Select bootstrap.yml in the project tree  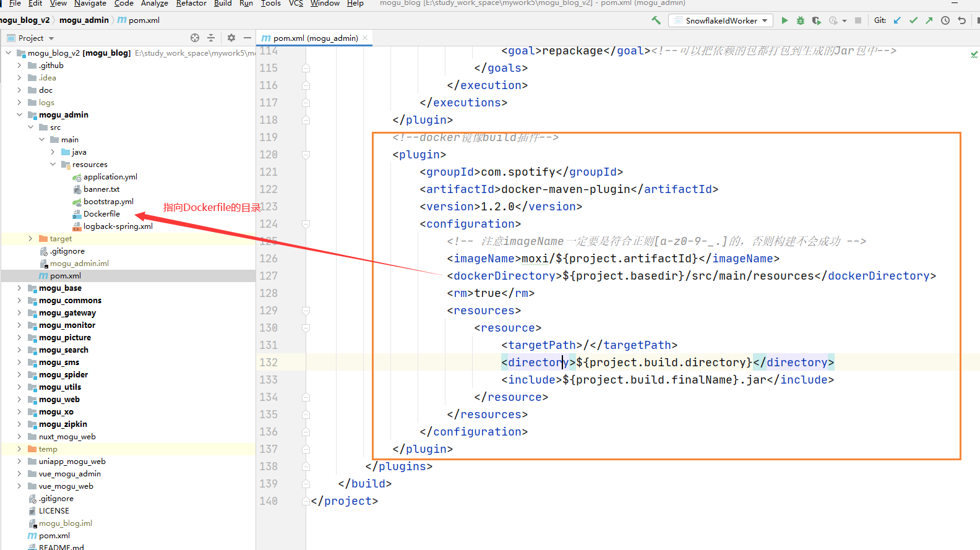108,201
